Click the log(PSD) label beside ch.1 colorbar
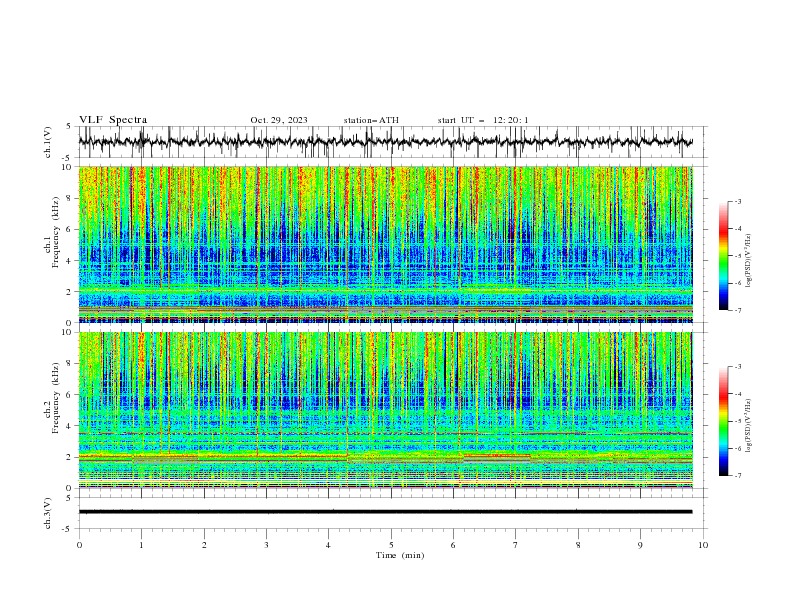Viewport: 792px width, 612px height. [x=748, y=261]
